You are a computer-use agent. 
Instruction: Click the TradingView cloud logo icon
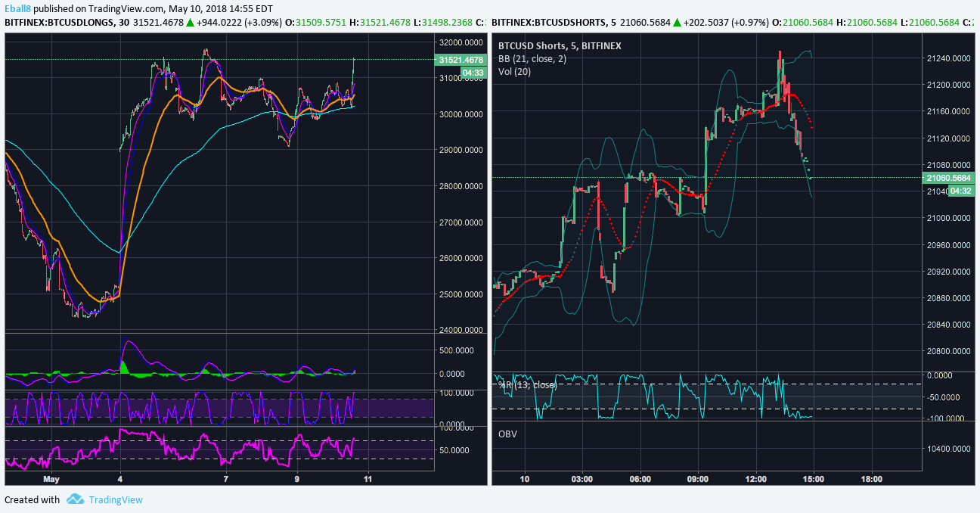75,499
